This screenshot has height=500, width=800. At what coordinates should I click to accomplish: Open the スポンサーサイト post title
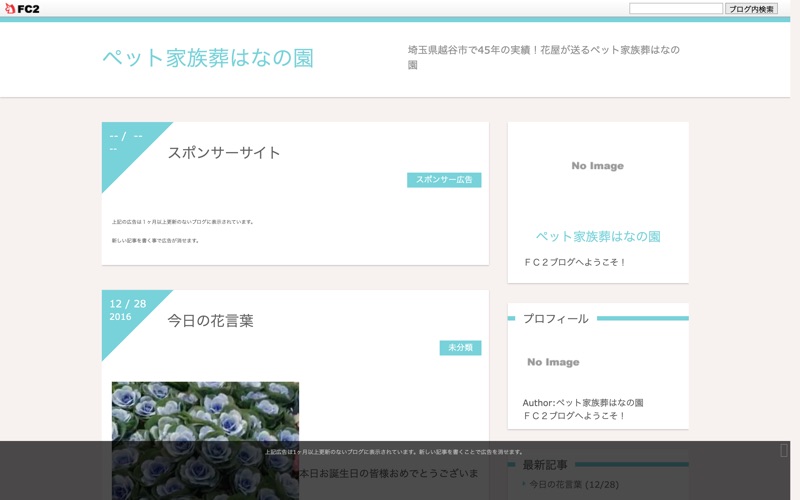tap(224, 153)
